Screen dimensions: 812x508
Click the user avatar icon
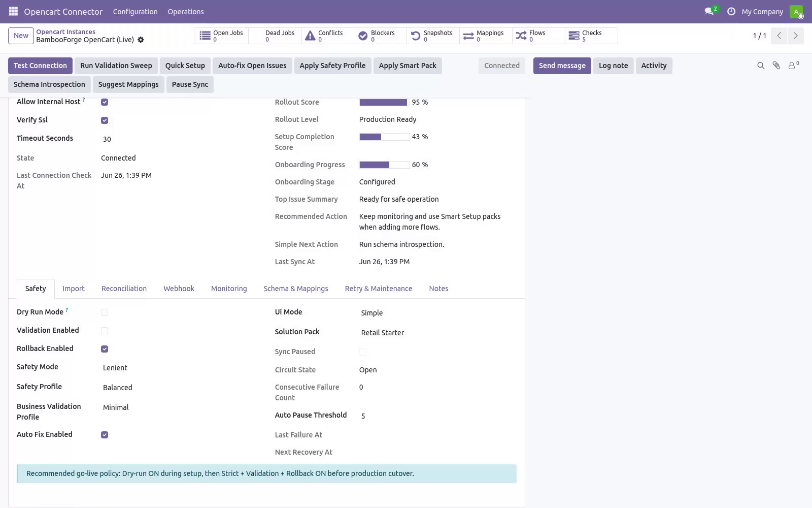(x=796, y=11)
